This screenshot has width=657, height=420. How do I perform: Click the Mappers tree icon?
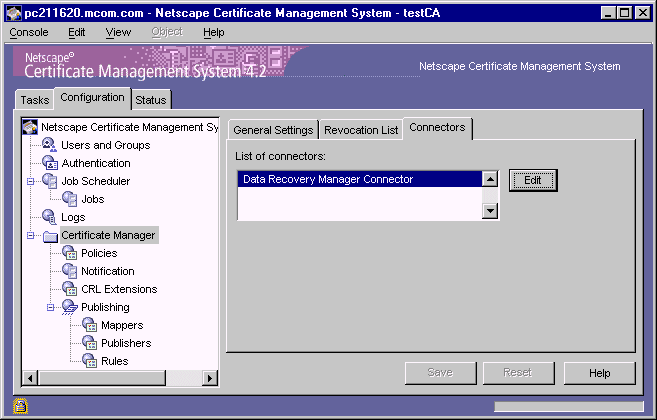90,325
